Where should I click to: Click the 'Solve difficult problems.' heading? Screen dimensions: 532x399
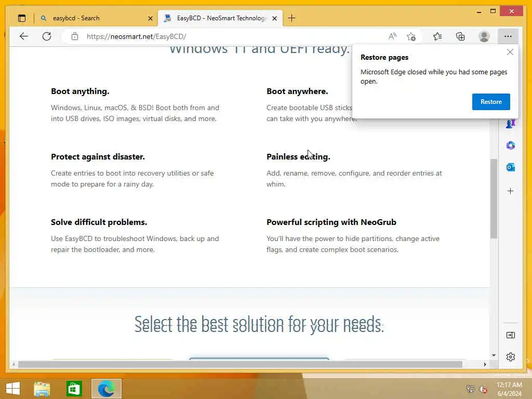coord(99,222)
